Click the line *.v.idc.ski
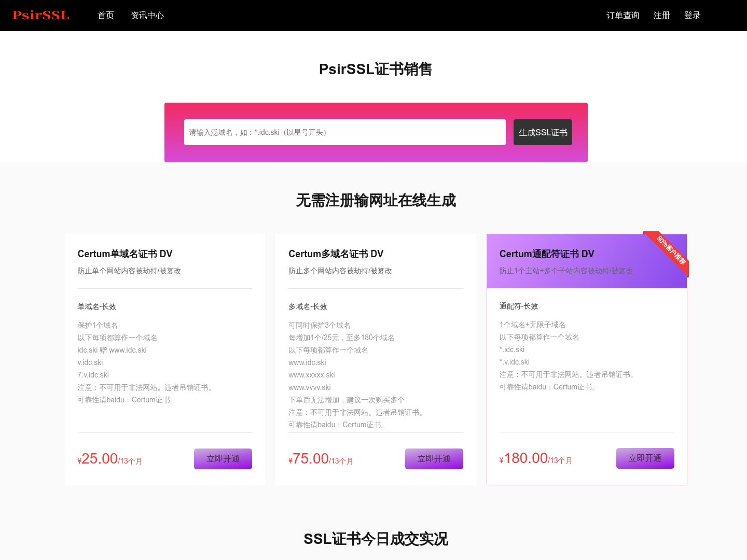This screenshot has width=747, height=560. [515, 362]
